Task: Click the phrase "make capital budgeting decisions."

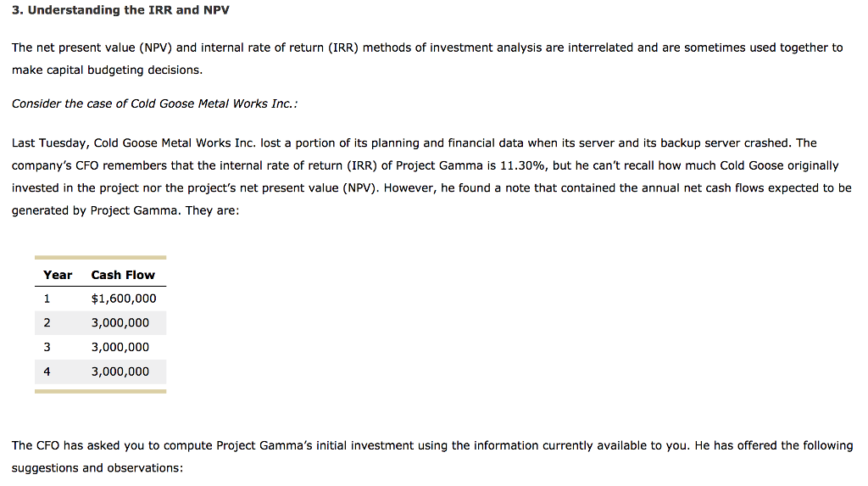Action: tap(107, 70)
